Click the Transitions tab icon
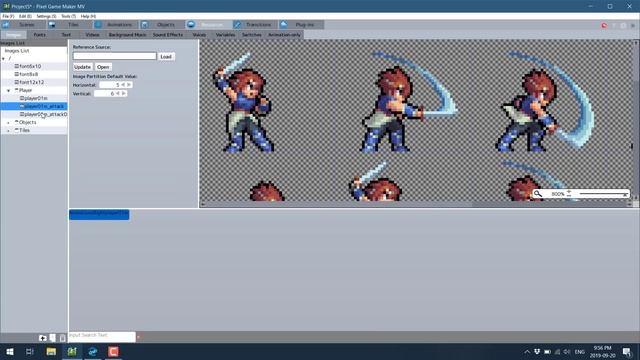Viewport: 640px width, 360px height. (x=237, y=24)
